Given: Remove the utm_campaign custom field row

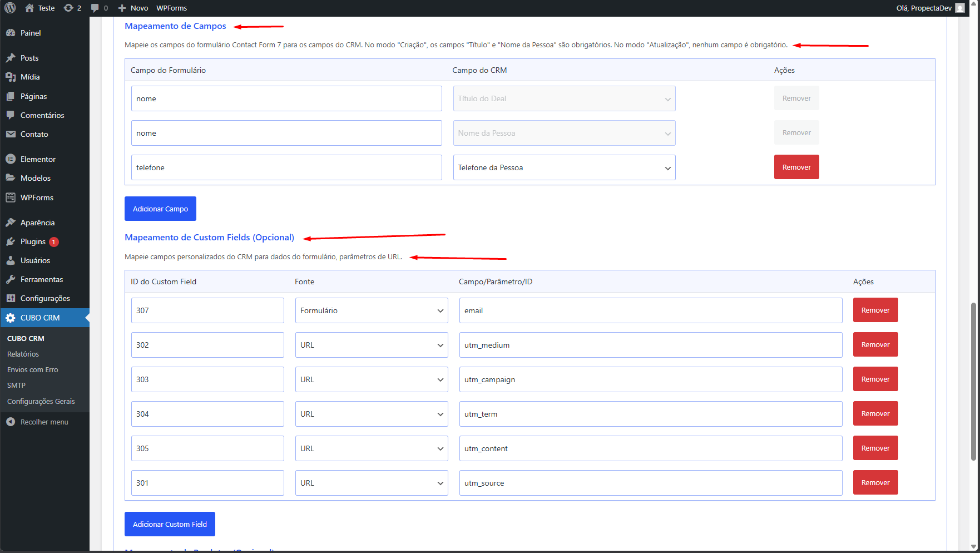Looking at the screenshot, I should [875, 379].
